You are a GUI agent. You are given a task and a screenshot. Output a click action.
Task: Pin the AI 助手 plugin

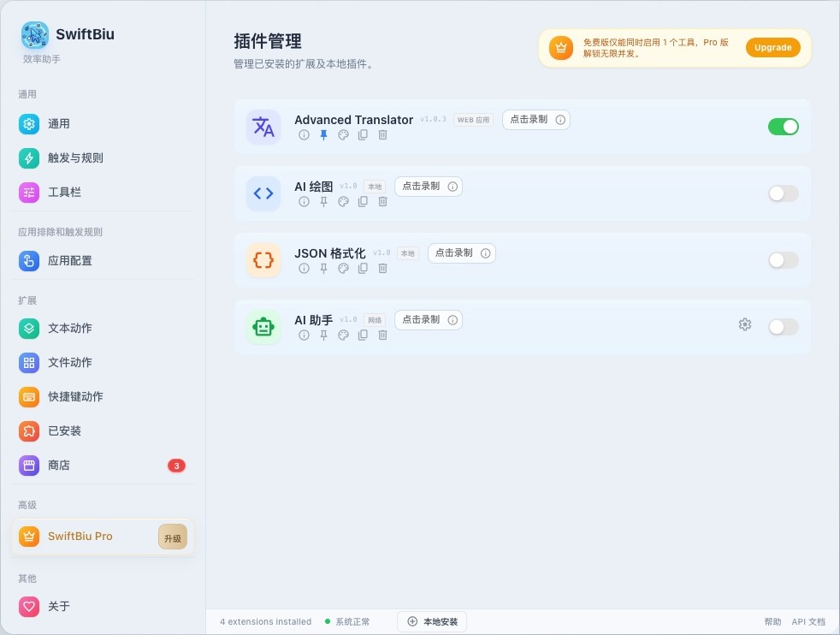(x=323, y=335)
